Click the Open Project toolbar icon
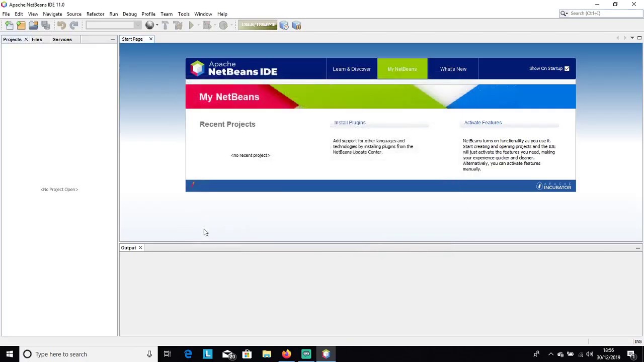This screenshot has height=362, width=644. pos(33,25)
